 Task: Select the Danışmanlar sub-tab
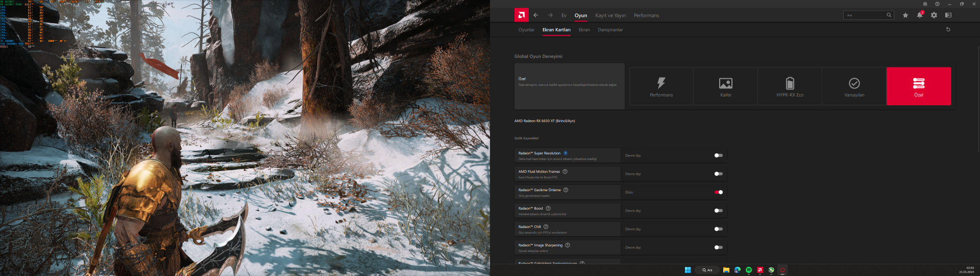[610, 30]
